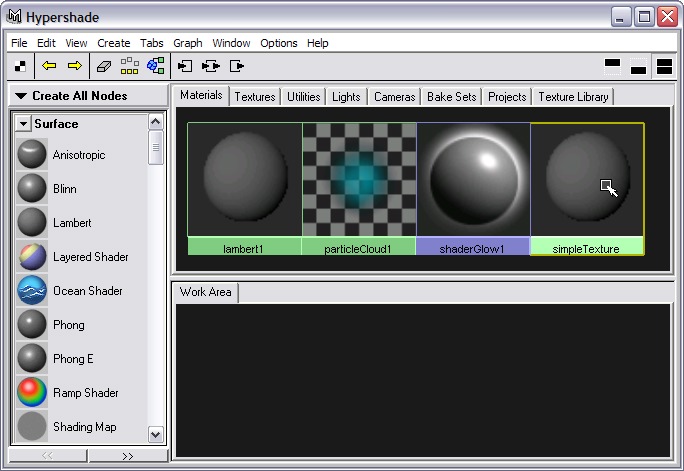This screenshot has height=471, width=684.
Task: Click the rearrange graph icon
Action: coord(130,66)
